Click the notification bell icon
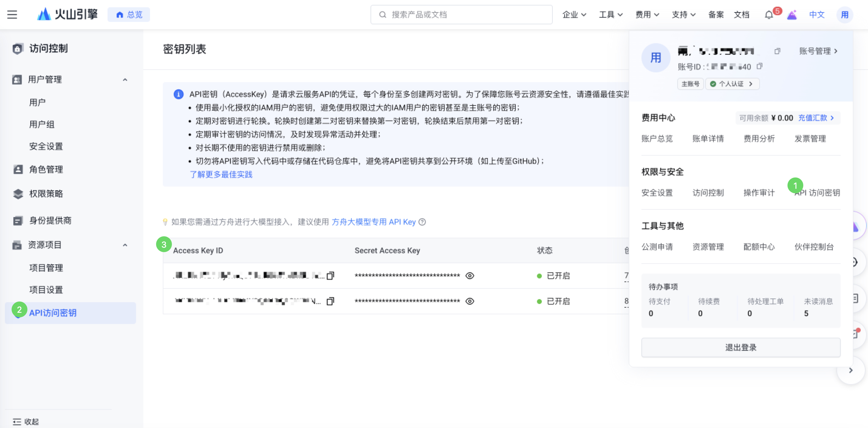 coord(769,15)
